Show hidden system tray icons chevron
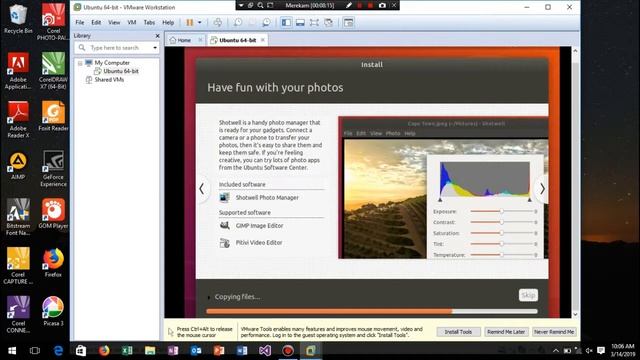 (556, 351)
